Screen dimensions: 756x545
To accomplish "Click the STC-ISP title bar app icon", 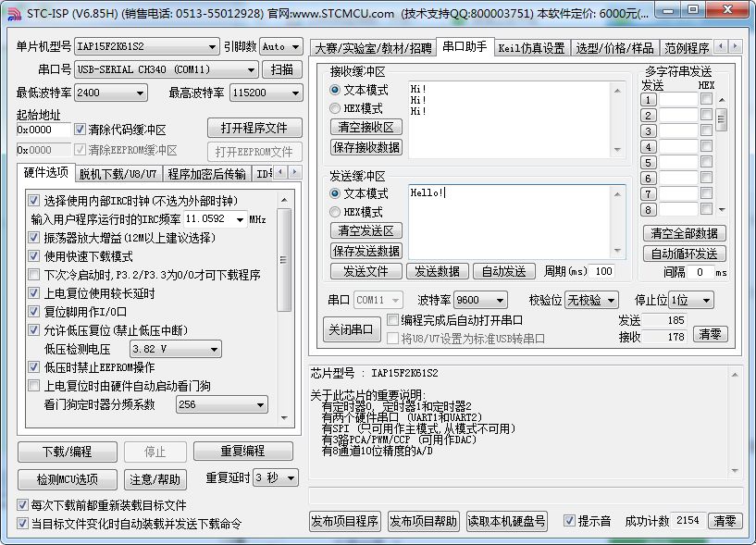I will click(15, 14).
